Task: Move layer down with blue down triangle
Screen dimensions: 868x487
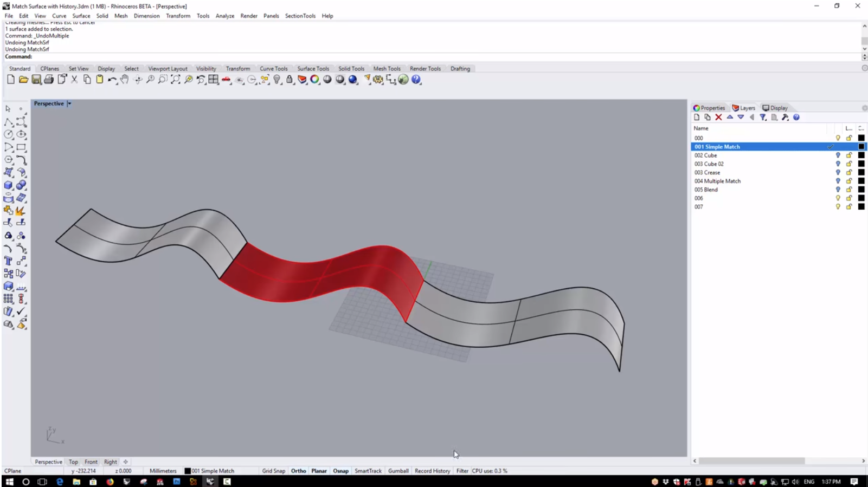Action: click(x=741, y=117)
